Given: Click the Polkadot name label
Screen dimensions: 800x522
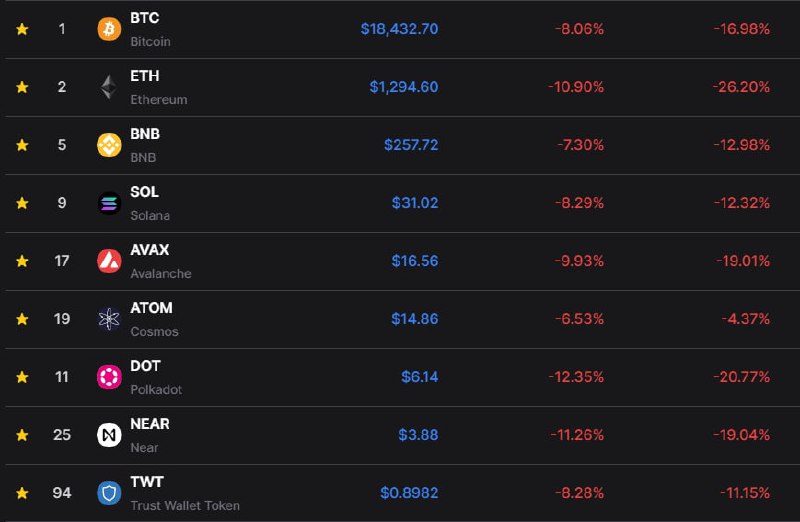Looking at the screenshot, I should click(156, 389).
